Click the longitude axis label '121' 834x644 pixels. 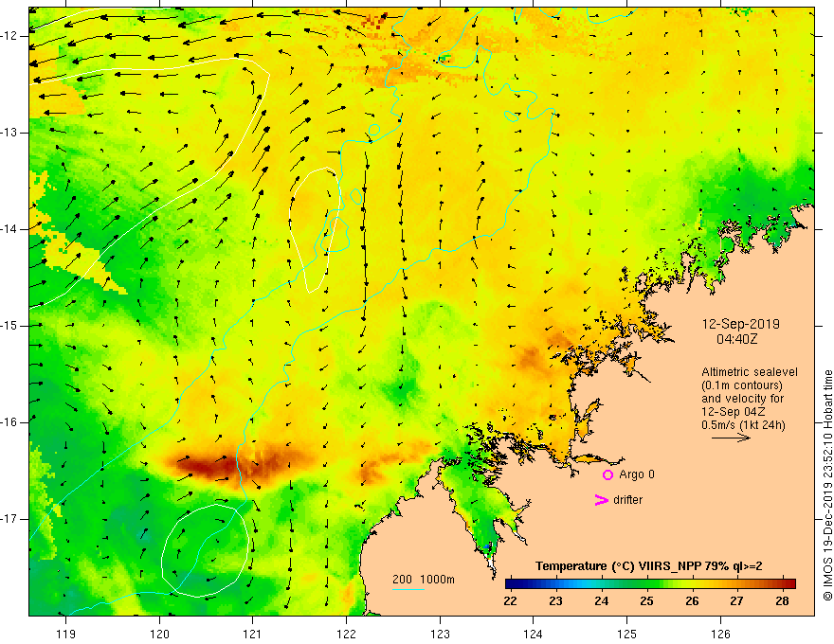(x=253, y=634)
